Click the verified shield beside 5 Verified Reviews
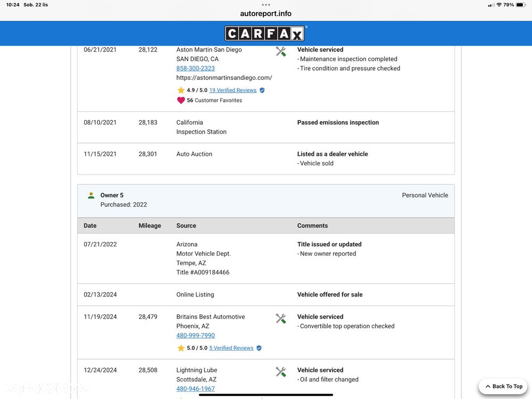 point(259,348)
